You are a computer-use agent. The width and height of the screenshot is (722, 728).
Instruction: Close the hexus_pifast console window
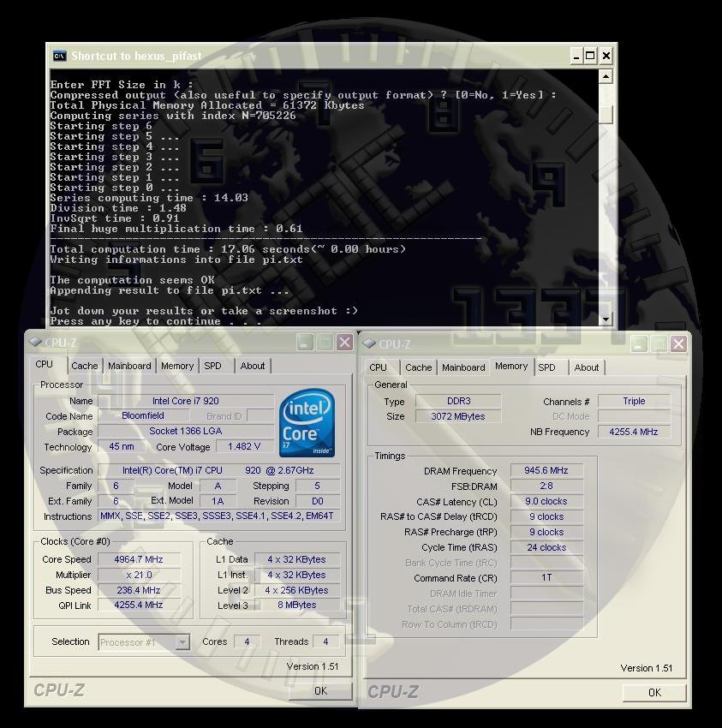tap(606, 57)
